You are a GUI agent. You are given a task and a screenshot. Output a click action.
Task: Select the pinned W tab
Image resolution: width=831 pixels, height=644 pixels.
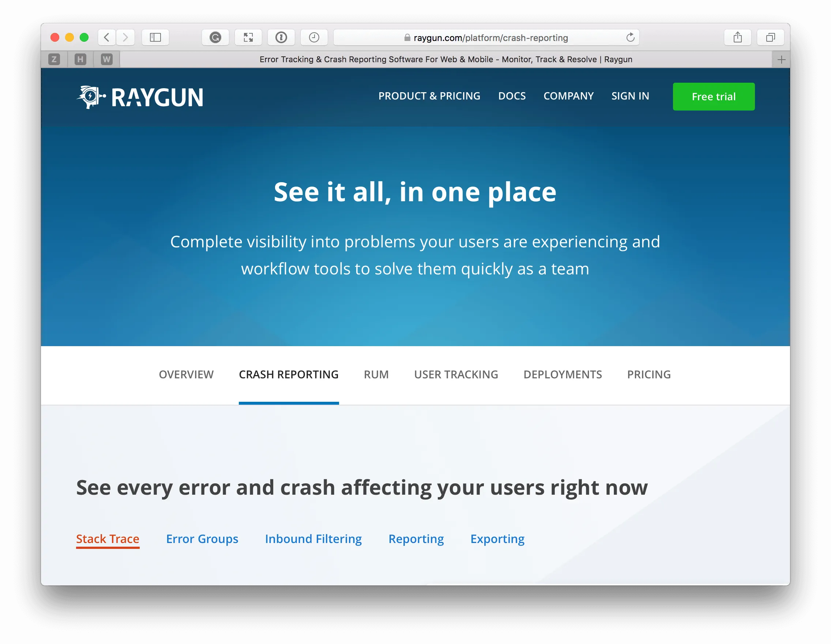(106, 59)
